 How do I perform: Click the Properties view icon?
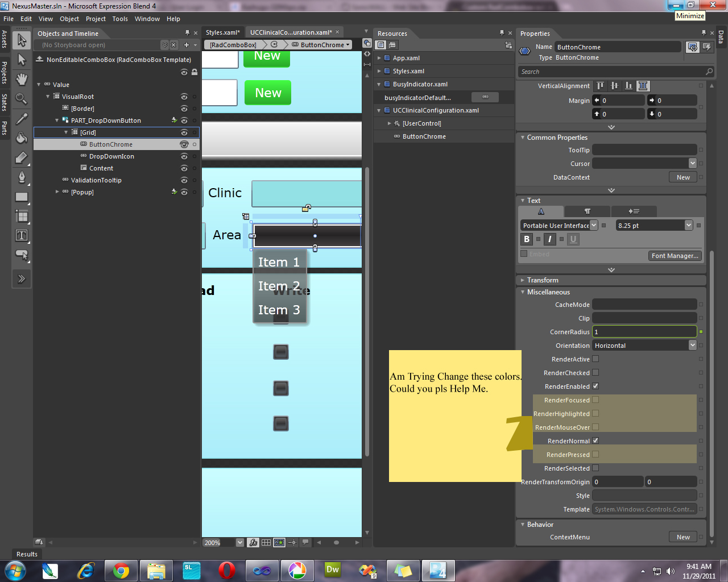(692, 47)
